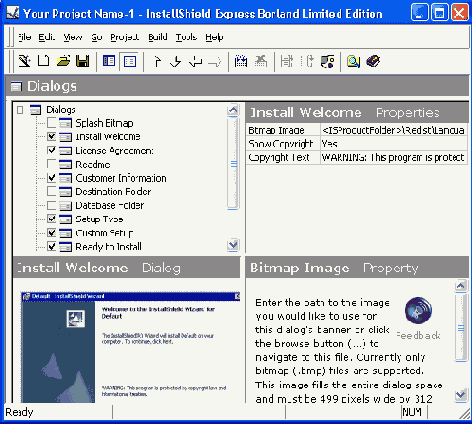Click the Save project floppy disk icon

82,61
